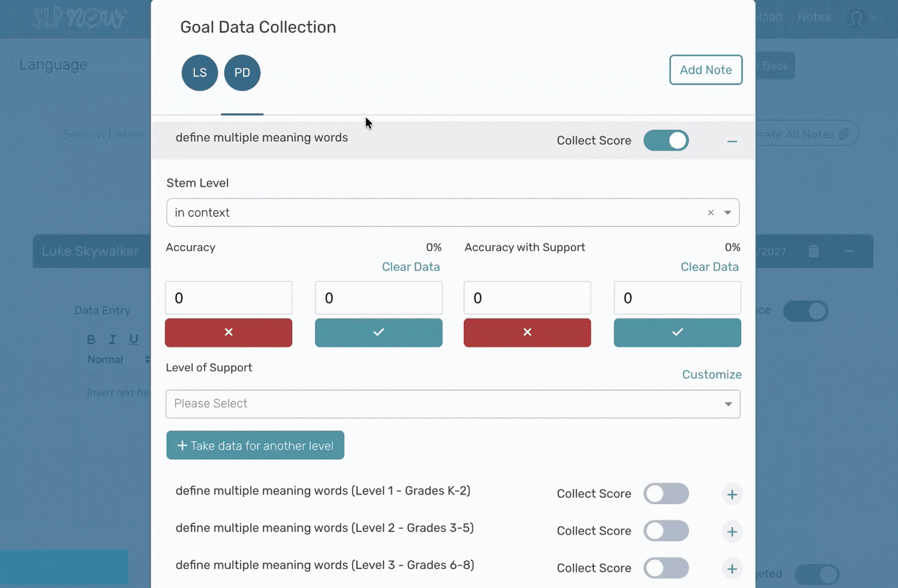Click the SLP Now logo in background page
The image size is (898, 588).
click(x=80, y=19)
